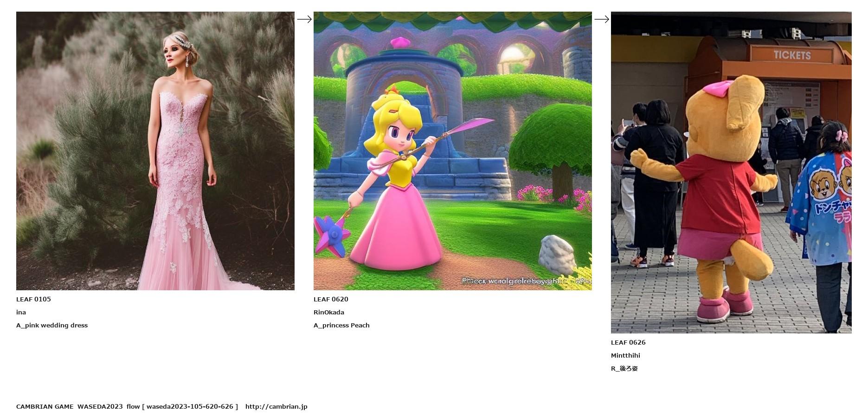Click the LEAF 0626 label
The height and width of the screenshot is (418, 868).
[x=628, y=342]
